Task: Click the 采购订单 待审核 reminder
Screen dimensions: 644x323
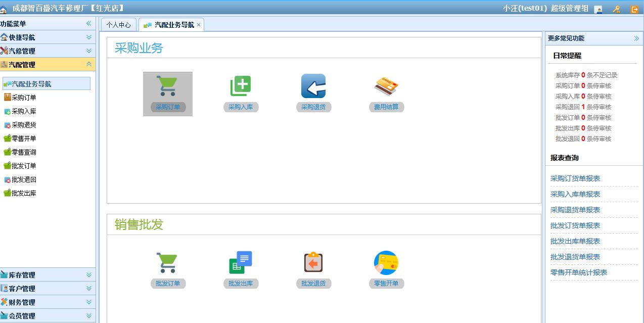Action: click(x=583, y=85)
